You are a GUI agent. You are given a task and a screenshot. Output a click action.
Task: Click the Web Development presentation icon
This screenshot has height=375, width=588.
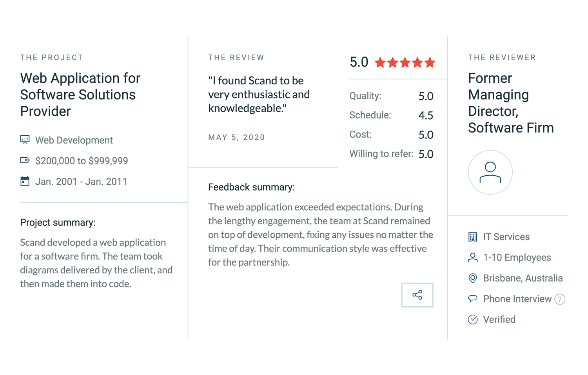pyautogui.click(x=25, y=140)
